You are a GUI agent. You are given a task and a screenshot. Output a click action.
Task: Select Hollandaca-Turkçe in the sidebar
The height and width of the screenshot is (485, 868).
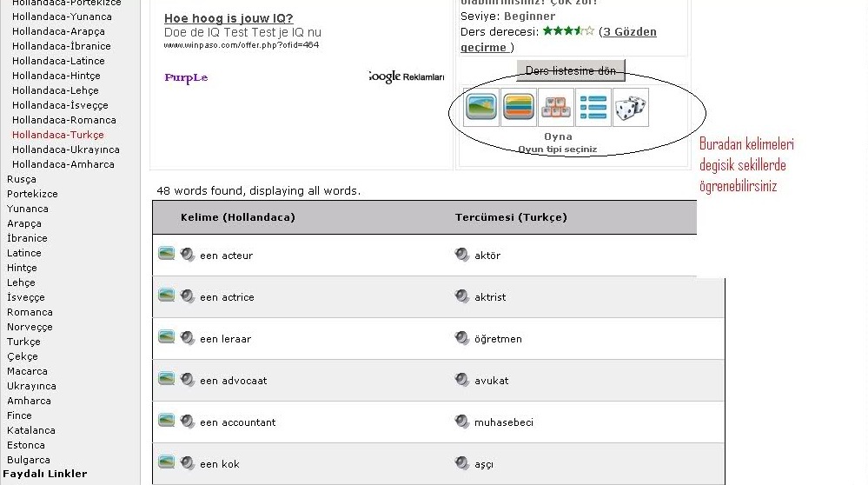point(58,135)
